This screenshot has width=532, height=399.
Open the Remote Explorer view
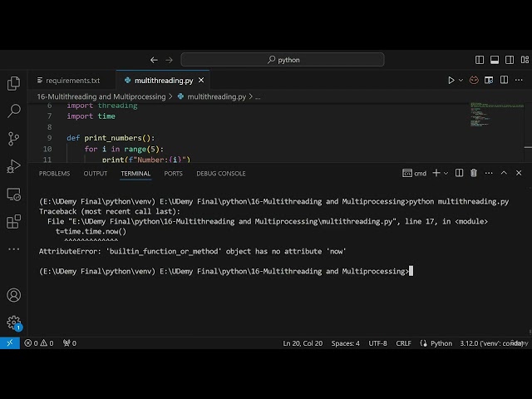[13, 195]
